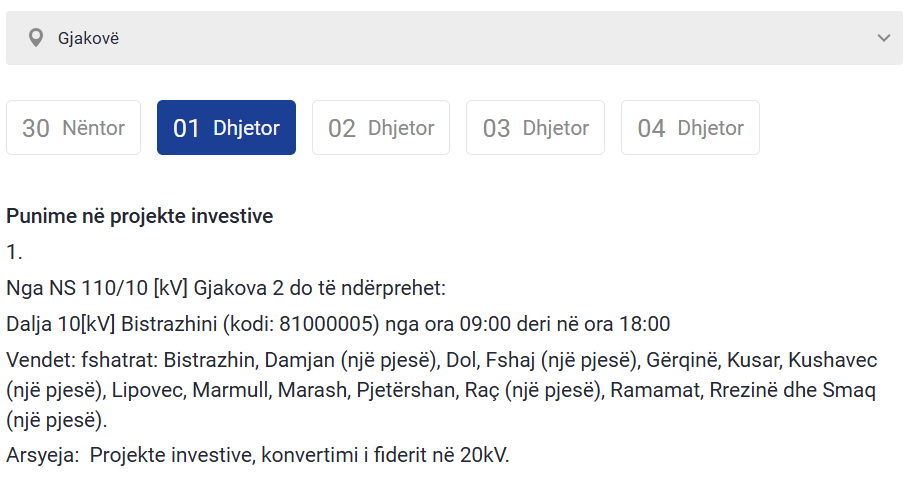The width and height of the screenshot is (907, 482).
Task: Click the line starting Nga NS 110/10
Action: 225,289
